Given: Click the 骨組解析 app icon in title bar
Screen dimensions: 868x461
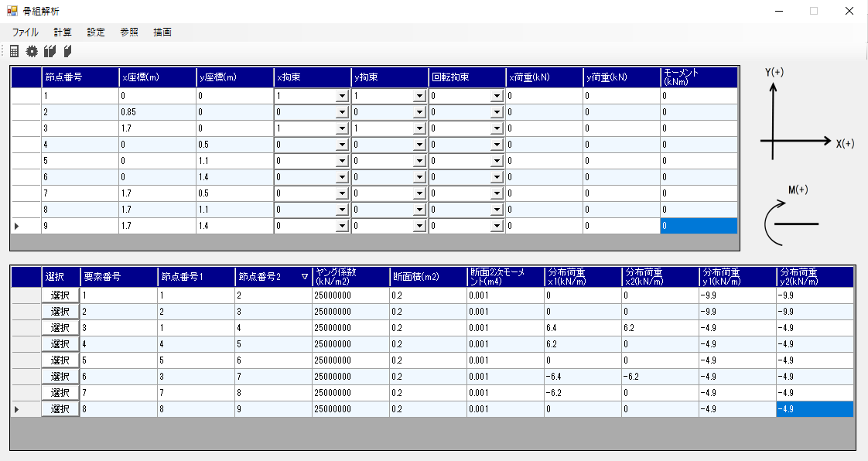Looking at the screenshot, I should click(12, 11).
